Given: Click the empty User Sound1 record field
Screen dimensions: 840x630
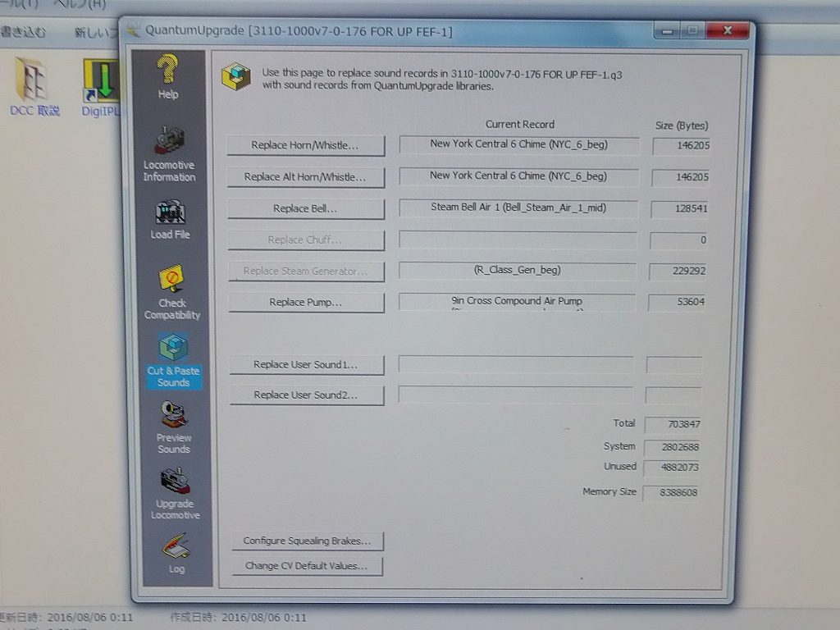Looking at the screenshot, I should tap(515, 364).
